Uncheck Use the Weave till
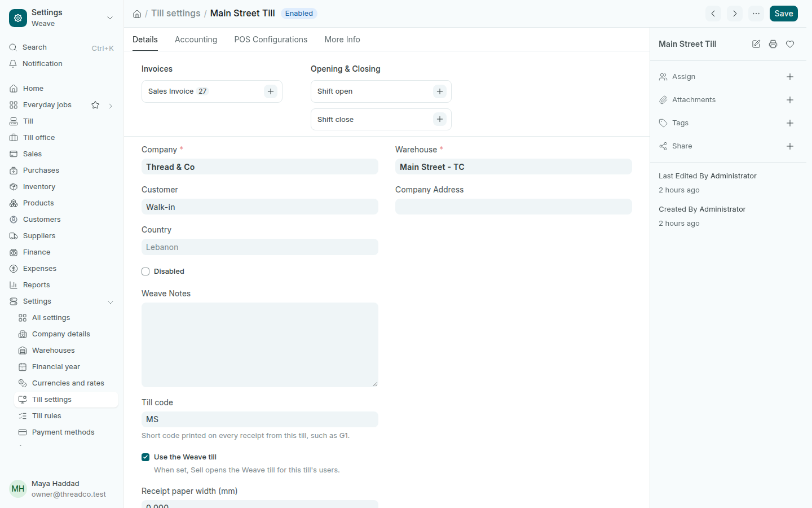The width and height of the screenshot is (812, 508). 145,457
